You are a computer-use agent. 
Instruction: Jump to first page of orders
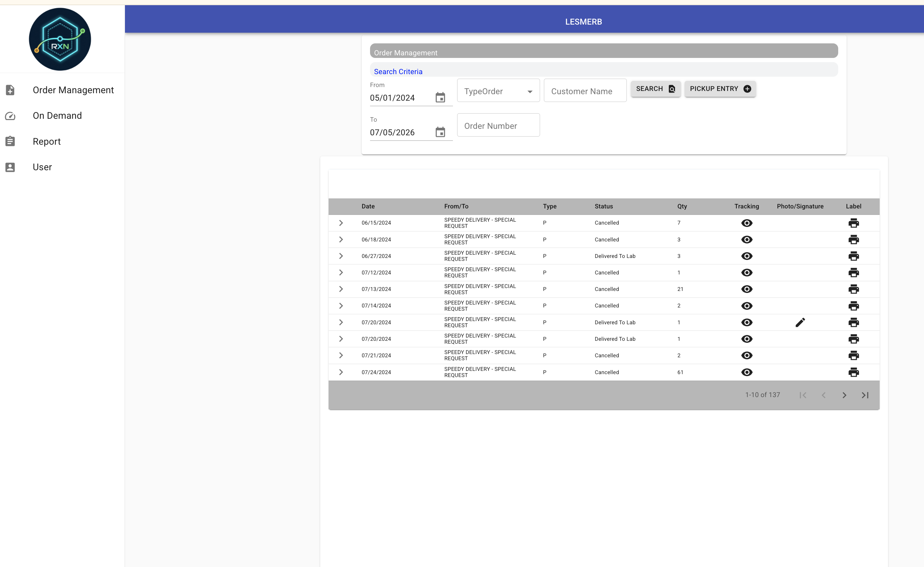click(803, 395)
